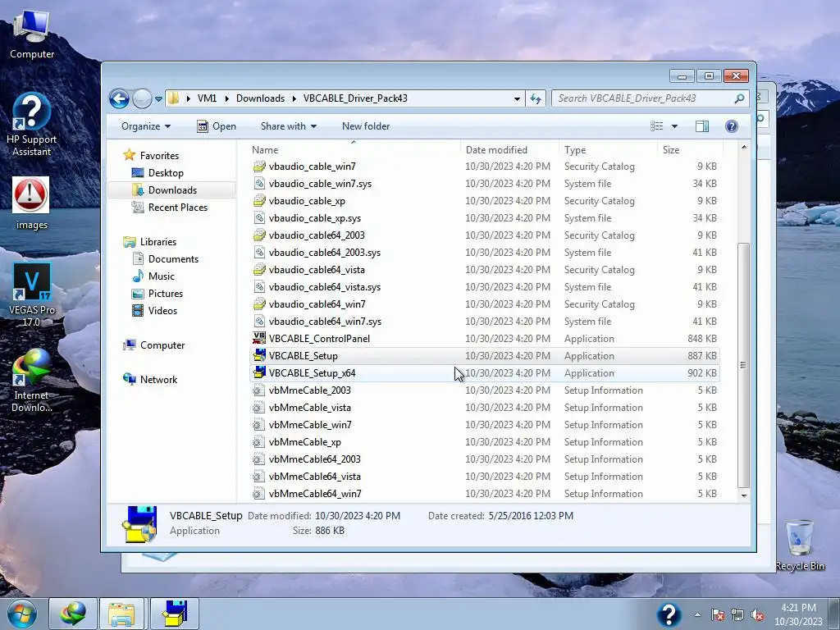Viewport: 840px width, 630px height.
Task: Click the Back navigation arrow in Explorer
Action: [119, 98]
